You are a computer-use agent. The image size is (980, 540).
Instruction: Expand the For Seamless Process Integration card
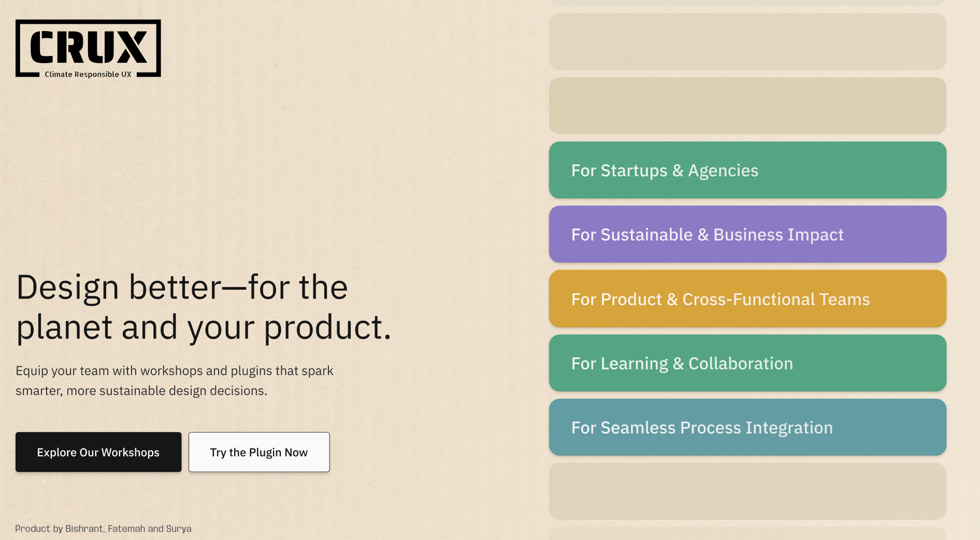[747, 428]
